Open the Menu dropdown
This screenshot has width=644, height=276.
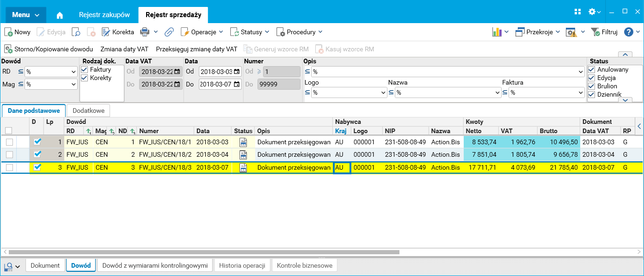pos(26,15)
